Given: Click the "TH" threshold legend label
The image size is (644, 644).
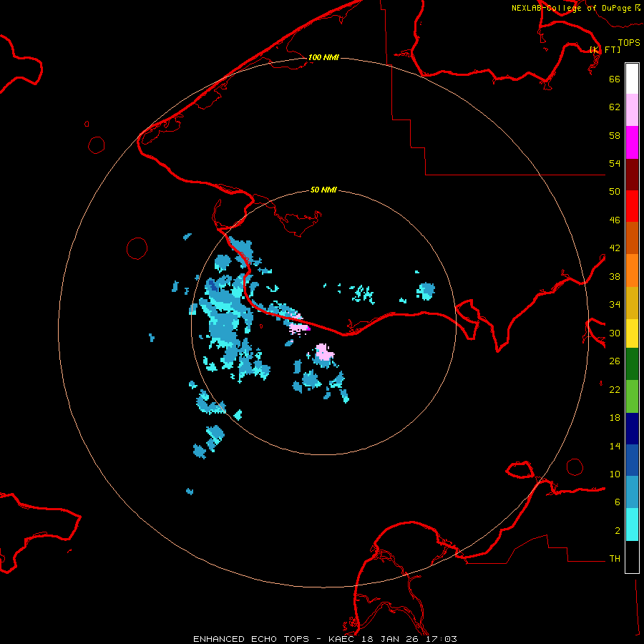Looking at the screenshot, I should coord(615,559).
